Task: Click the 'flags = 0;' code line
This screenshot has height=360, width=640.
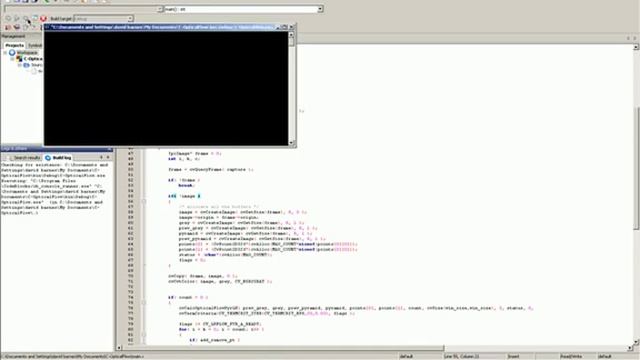Action: pyautogui.click(x=192, y=260)
